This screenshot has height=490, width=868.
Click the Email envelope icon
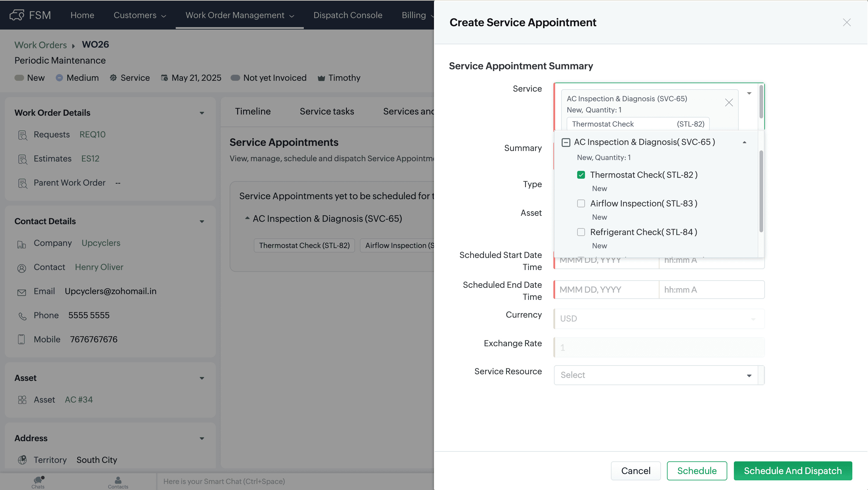22,292
